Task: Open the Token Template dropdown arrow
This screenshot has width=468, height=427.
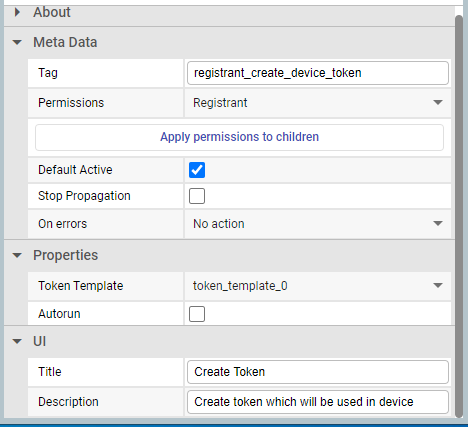Action: [438, 285]
